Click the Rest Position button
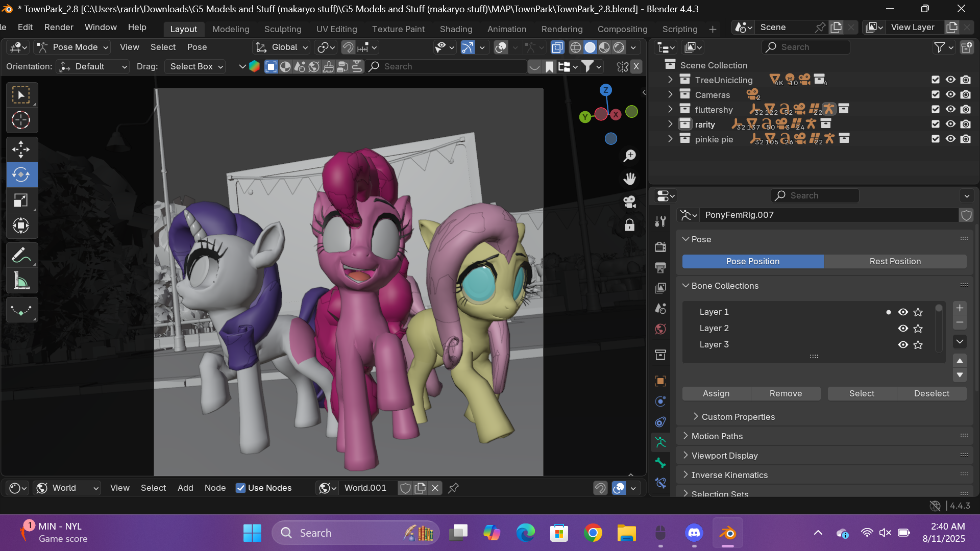Screen dimensions: 980x551 click(895, 261)
